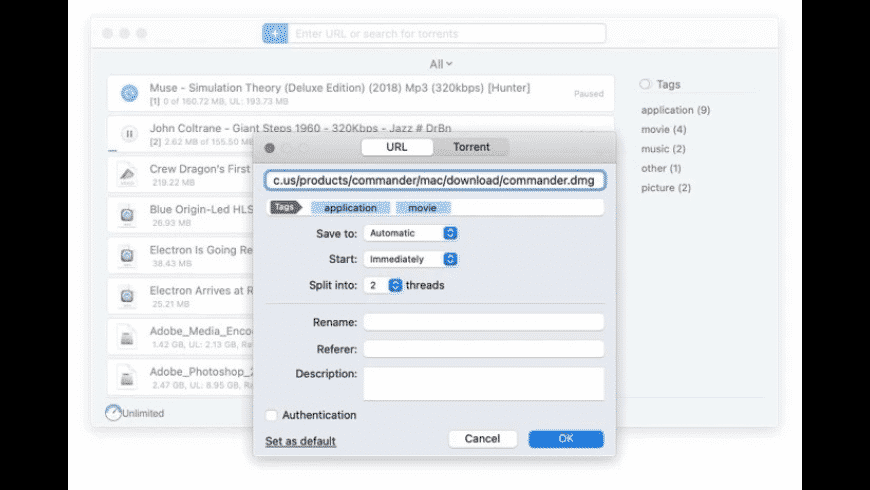Click the Unlimited speed gauge icon
Image resolution: width=870 pixels, height=490 pixels.
tap(113, 413)
